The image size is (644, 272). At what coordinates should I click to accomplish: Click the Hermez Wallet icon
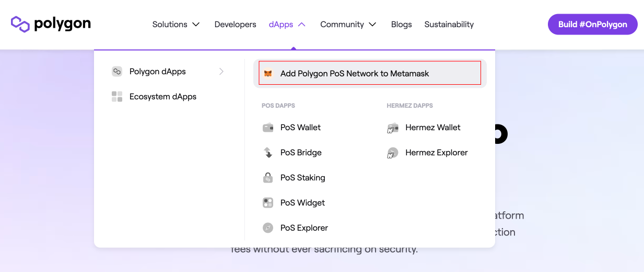(393, 128)
